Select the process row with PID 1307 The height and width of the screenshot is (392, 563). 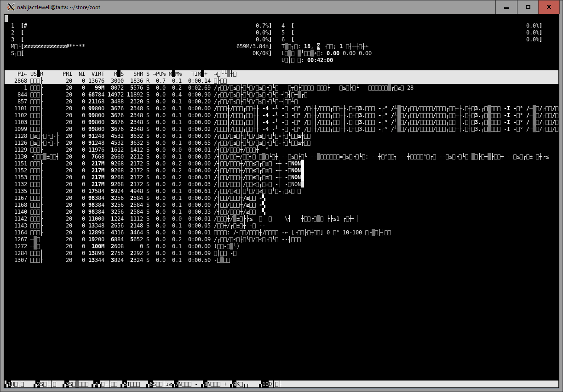click(138, 260)
